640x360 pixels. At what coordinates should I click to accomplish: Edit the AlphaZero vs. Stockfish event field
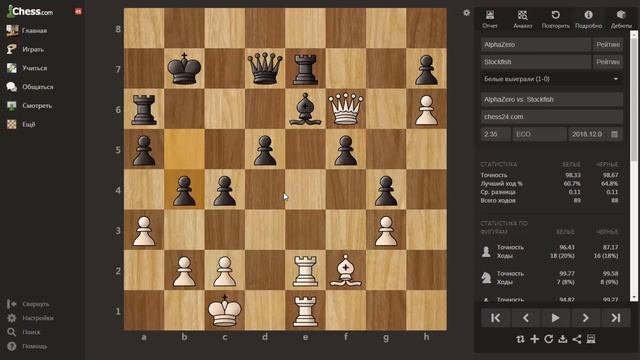(551, 100)
